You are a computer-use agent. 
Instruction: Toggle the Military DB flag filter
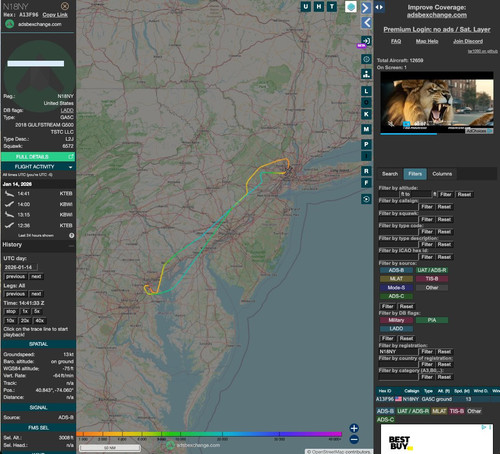tap(396, 320)
